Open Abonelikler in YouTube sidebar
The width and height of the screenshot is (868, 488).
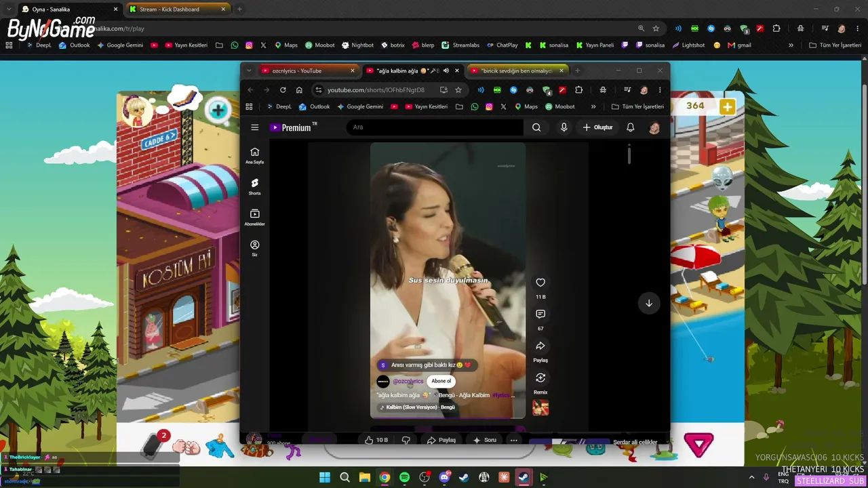pyautogui.click(x=255, y=217)
